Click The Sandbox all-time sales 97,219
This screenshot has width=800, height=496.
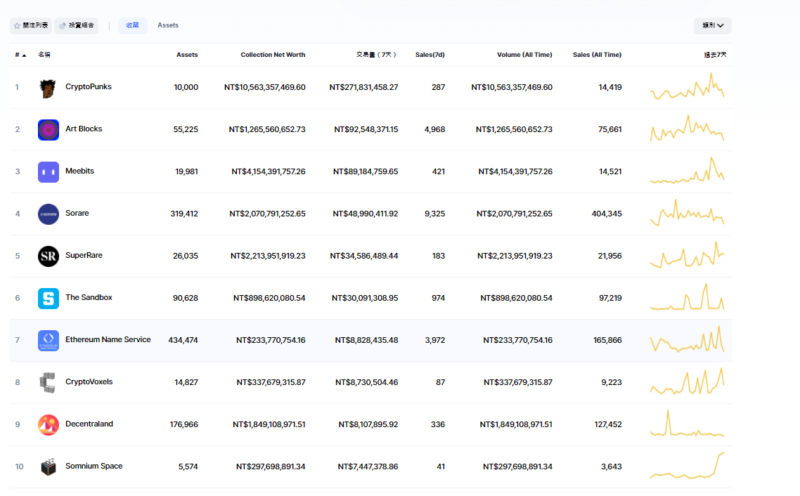(x=610, y=298)
